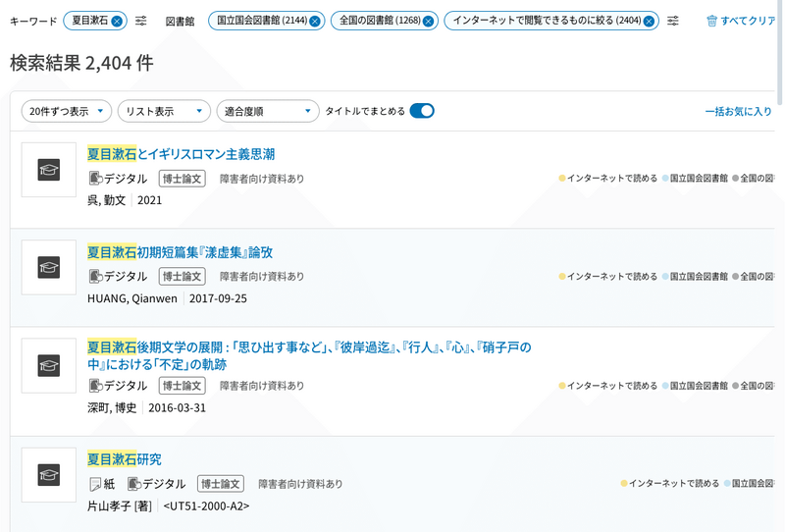Click インターネットで読める in HUANG, Qianwen result

point(608,277)
